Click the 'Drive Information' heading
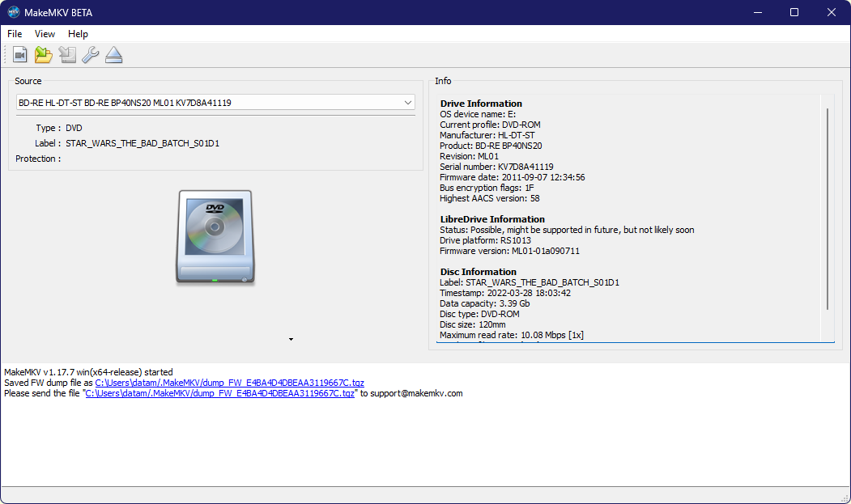Image resolution: width=851 pixels, height=504 pixels. (481, 104)
